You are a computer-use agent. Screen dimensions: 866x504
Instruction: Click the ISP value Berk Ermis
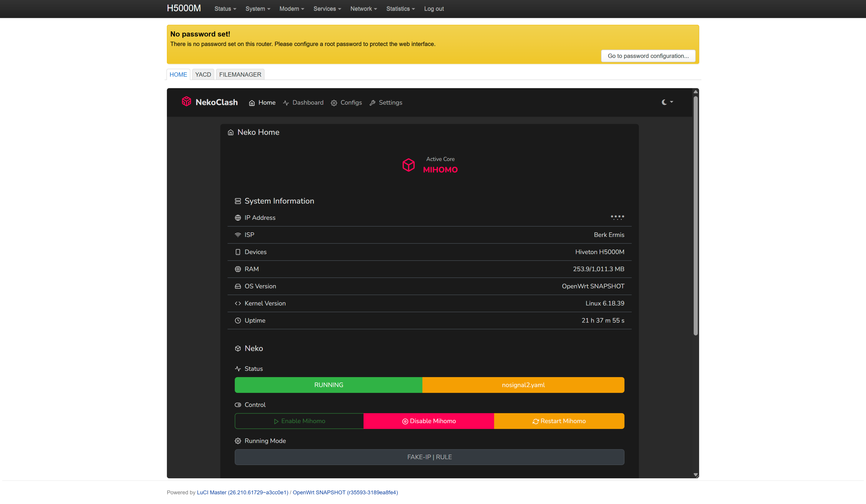(609, 235)
